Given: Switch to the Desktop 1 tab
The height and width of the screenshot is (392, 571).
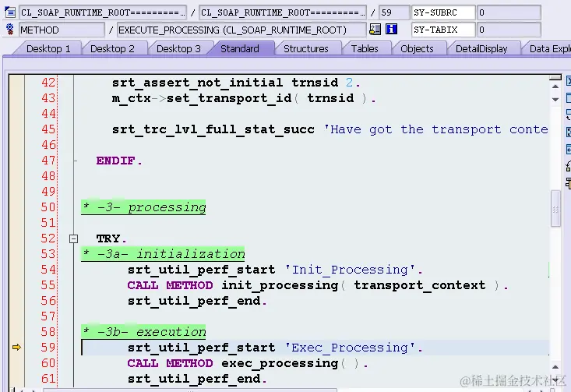Looking at the screenshot, I should (48, 49).
